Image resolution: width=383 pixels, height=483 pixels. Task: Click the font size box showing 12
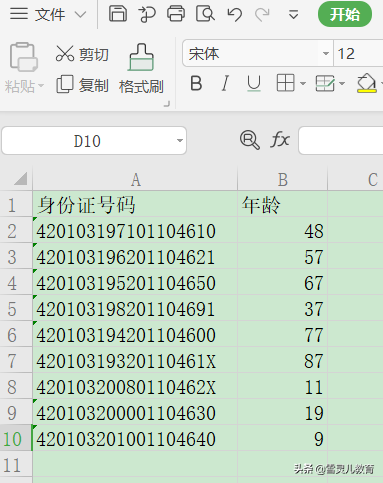(x=358, y=53)
